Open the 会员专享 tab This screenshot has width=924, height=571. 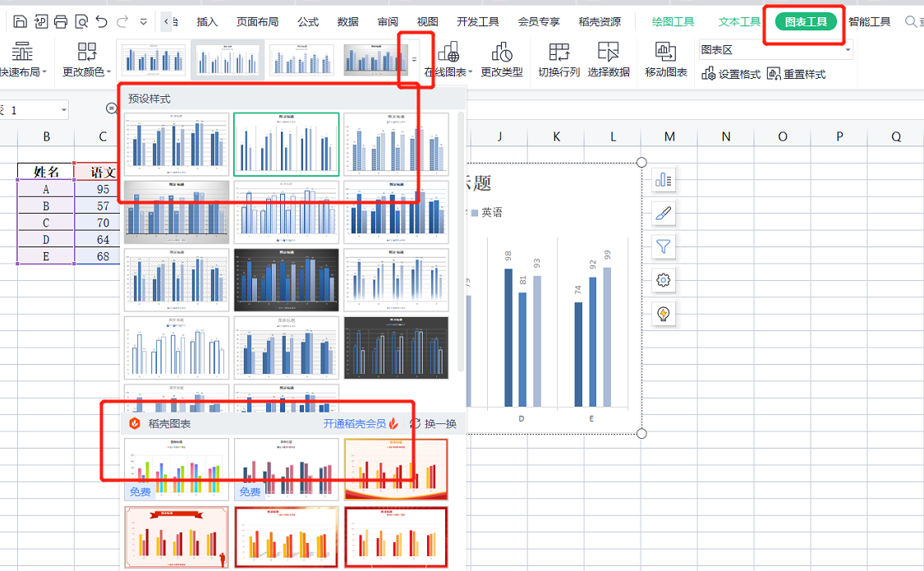539,22
